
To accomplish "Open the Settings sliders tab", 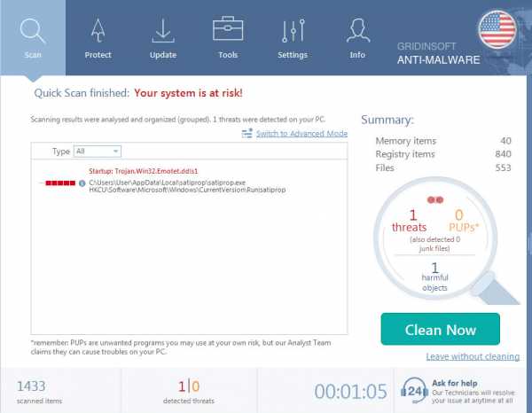I will coord(293,38).
